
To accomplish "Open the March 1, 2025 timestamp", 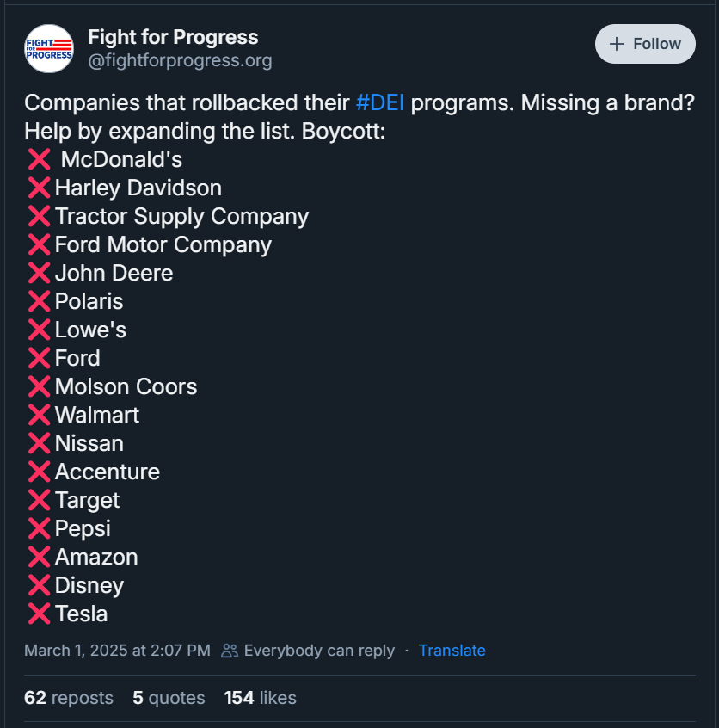I will click(x=117, y=651).
